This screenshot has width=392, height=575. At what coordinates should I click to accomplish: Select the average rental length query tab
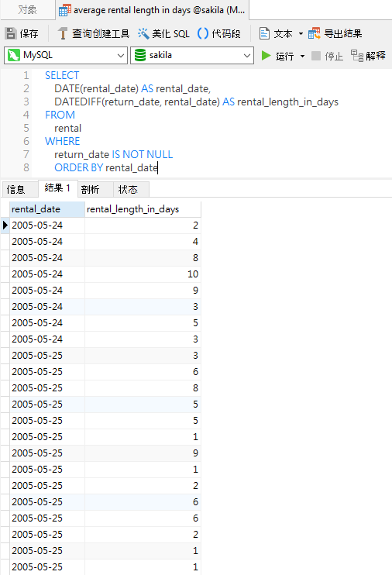[153, 10]
